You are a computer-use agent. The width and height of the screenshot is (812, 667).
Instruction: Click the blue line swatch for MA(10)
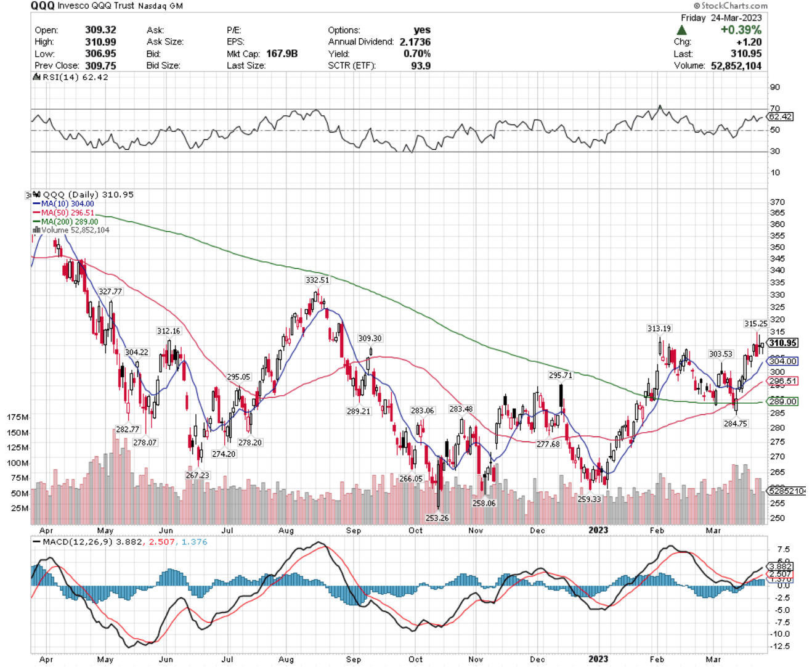tap(36, 203)
